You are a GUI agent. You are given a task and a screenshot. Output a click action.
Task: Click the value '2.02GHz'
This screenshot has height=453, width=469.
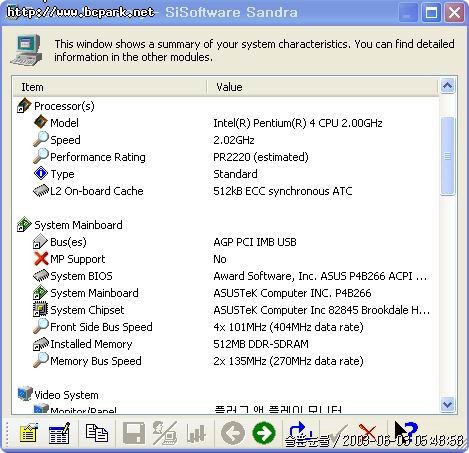(x=234, y=140)
